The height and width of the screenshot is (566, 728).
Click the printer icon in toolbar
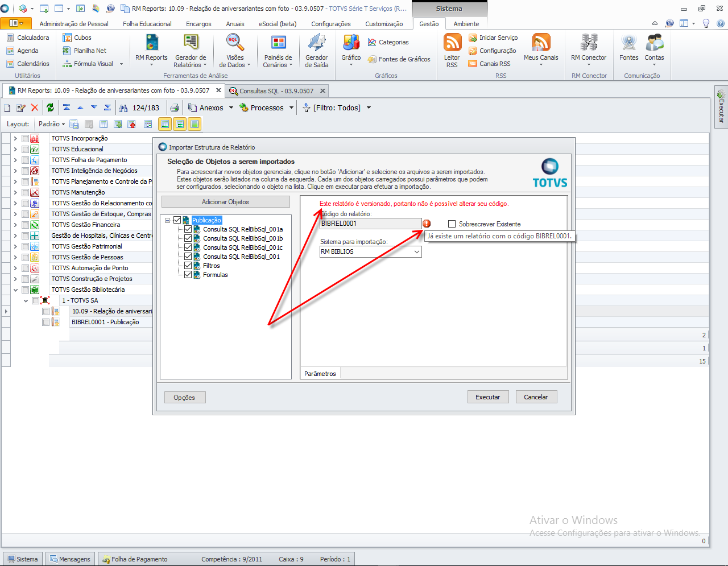click(x=175, y=108)
